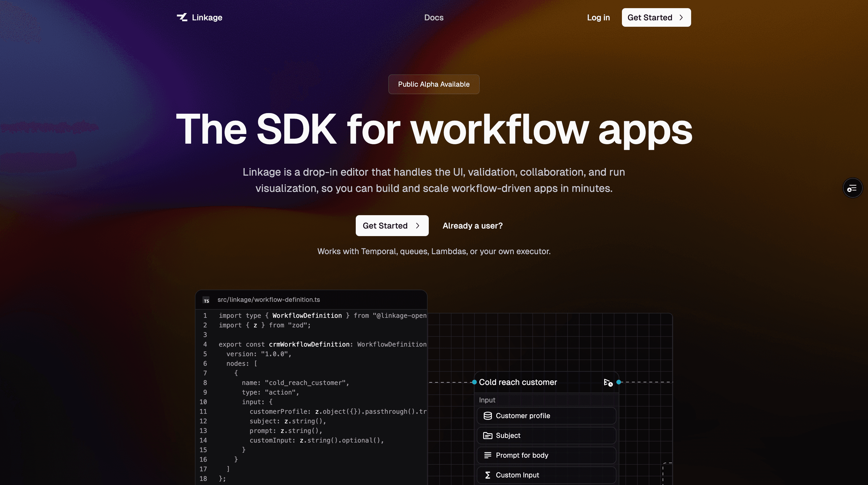Click the Input section label in the node
Viewport: 868px width, 485px height.
[x=487, y=400]
